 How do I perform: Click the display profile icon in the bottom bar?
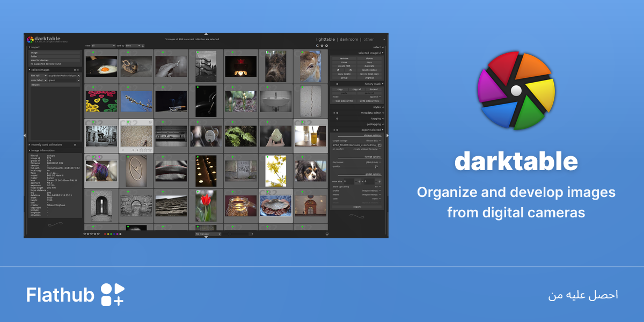327,234
